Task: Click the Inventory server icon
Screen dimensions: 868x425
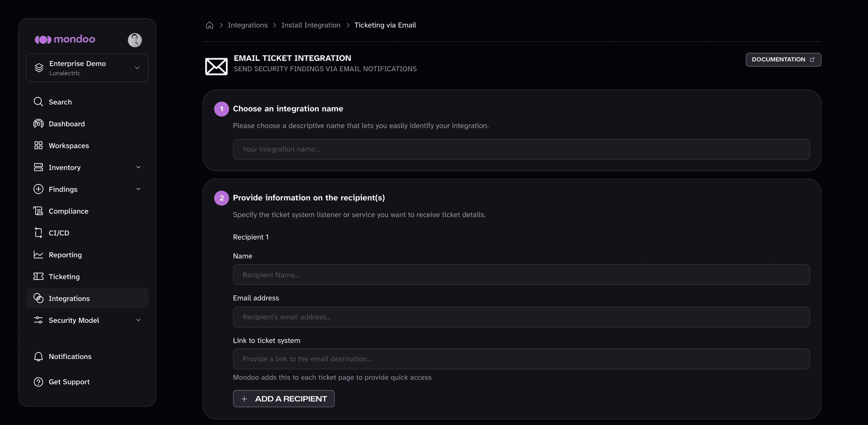Action: (38, 167)
